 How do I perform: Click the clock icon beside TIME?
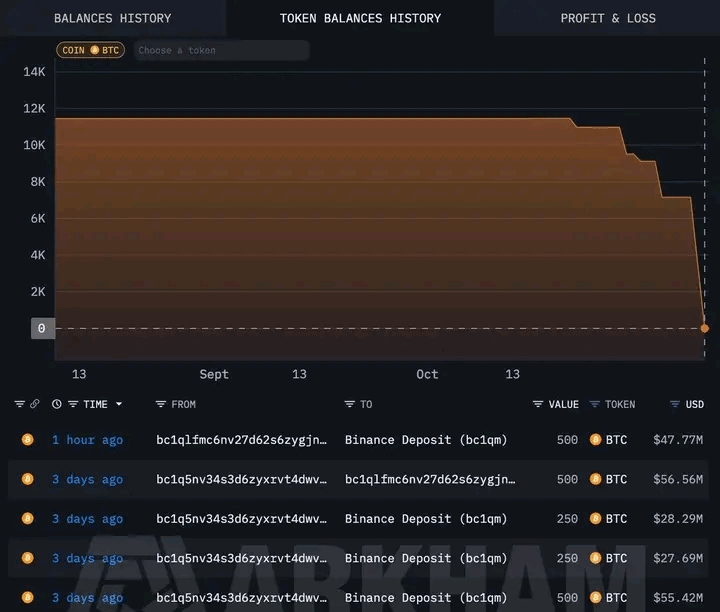point(57,404)
